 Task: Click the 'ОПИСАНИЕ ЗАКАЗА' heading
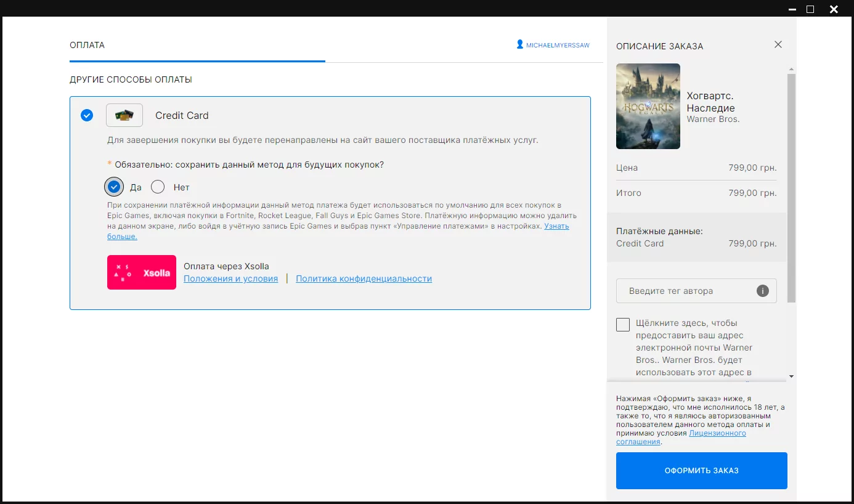659,46
